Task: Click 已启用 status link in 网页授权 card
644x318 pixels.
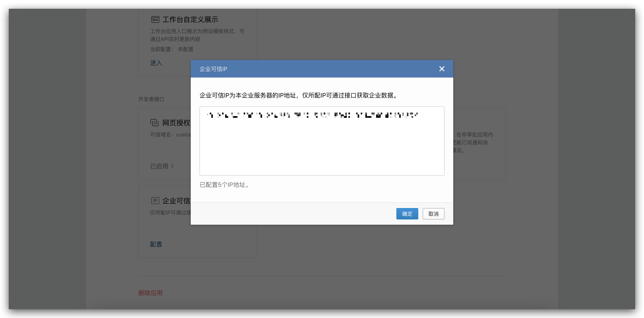Action: [x=159, y=166]
